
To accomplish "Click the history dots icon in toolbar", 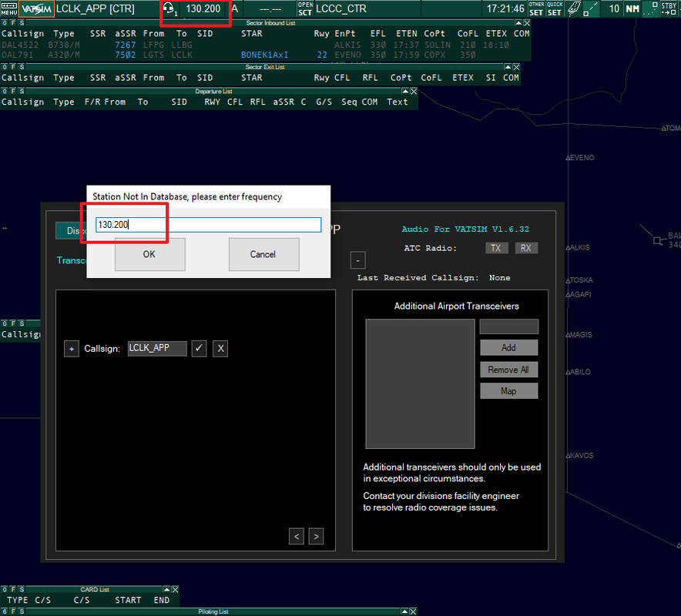I will pos(650,8).
